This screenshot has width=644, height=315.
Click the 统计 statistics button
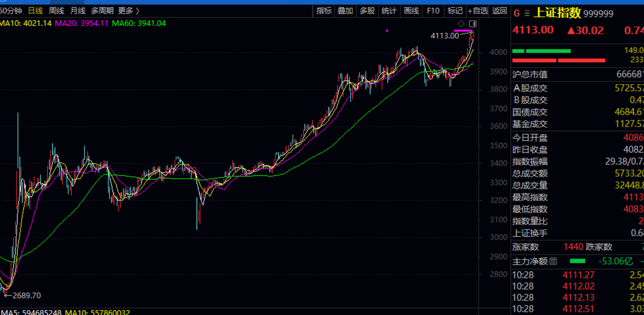(x=389, y=11)
